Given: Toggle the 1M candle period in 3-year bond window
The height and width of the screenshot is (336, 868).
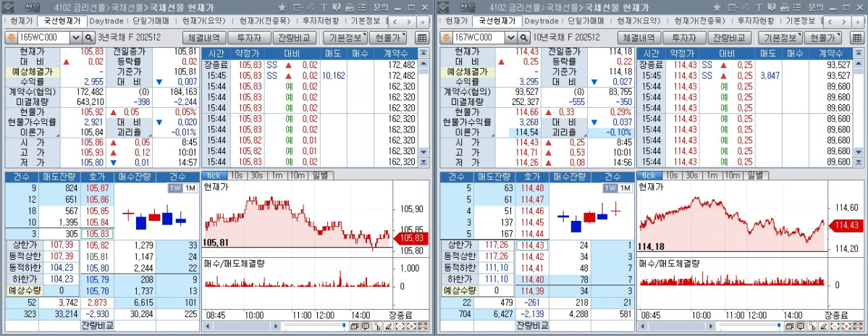Looking at the screenshot, I should [190, 188].
